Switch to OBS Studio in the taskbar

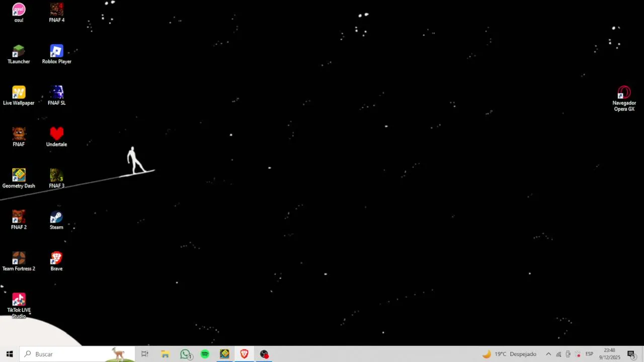(264, 354)
